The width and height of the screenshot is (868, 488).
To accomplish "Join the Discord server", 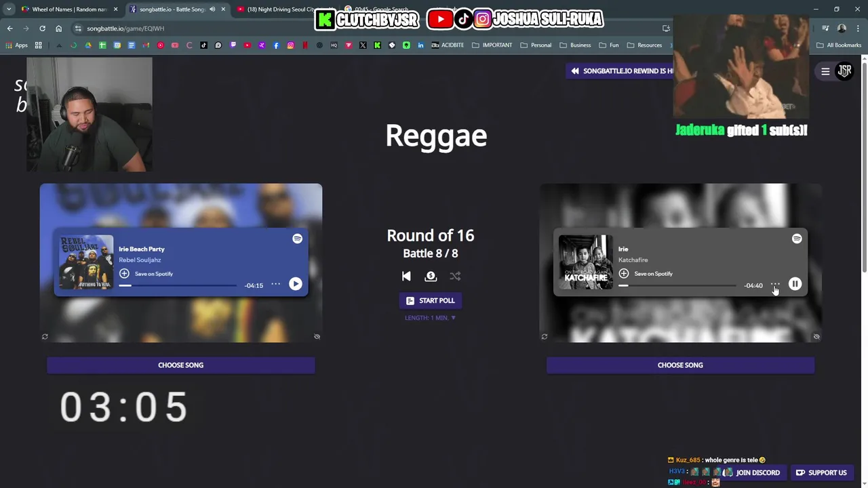I will (757, 472).
